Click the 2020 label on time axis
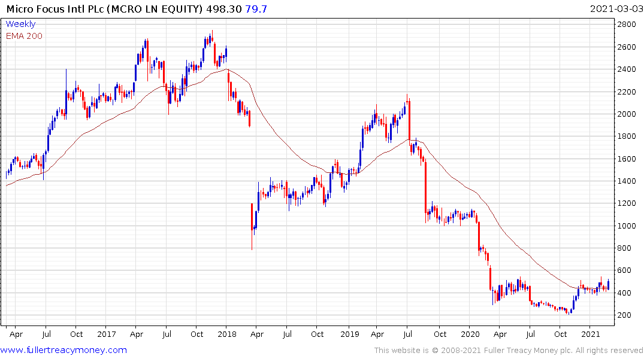Viewport: 644px width, 359px height. [470, 334]
